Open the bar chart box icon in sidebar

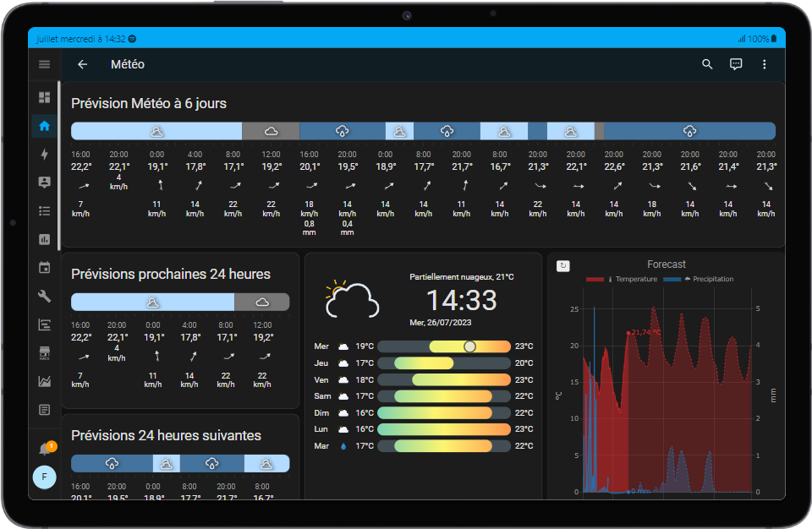pos(45,239)
